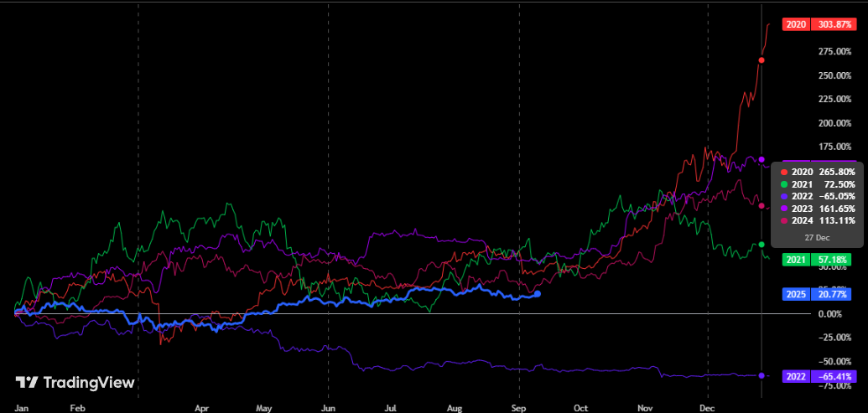Click the 27 Dec date in tooltip
Screen dimensions: 868x413
coord(817,237)
